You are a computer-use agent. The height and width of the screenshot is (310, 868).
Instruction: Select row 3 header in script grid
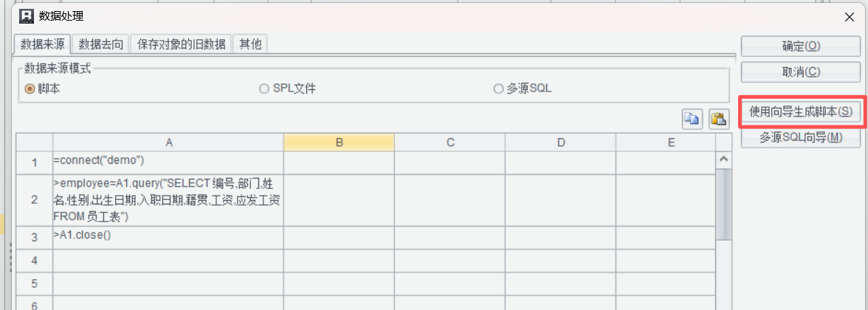tap(34, 238)
